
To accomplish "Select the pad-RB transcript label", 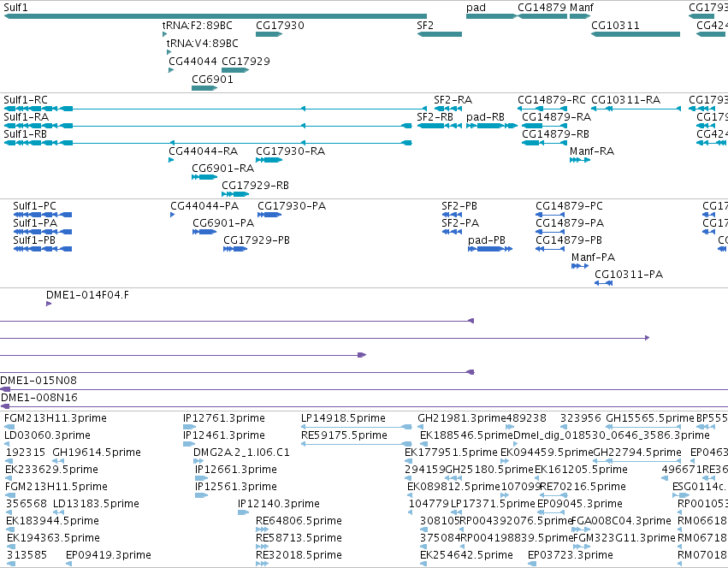I will click(x=486, y=116).
